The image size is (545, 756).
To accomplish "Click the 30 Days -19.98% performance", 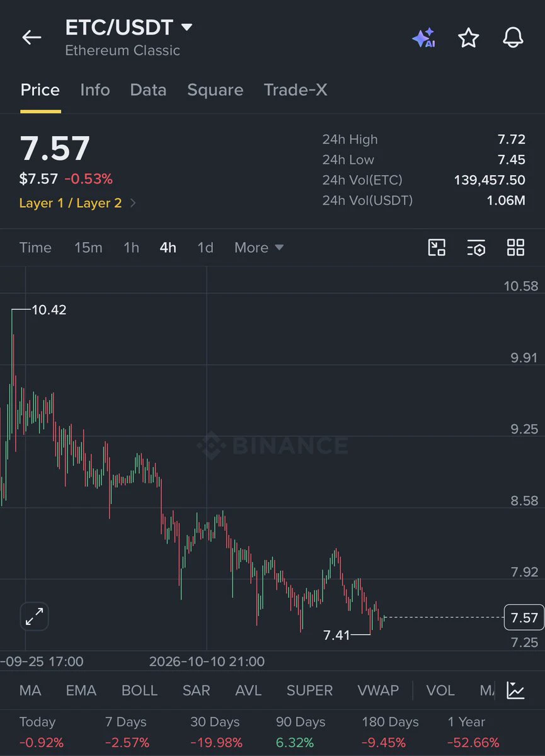I will [x=216, y=732].
